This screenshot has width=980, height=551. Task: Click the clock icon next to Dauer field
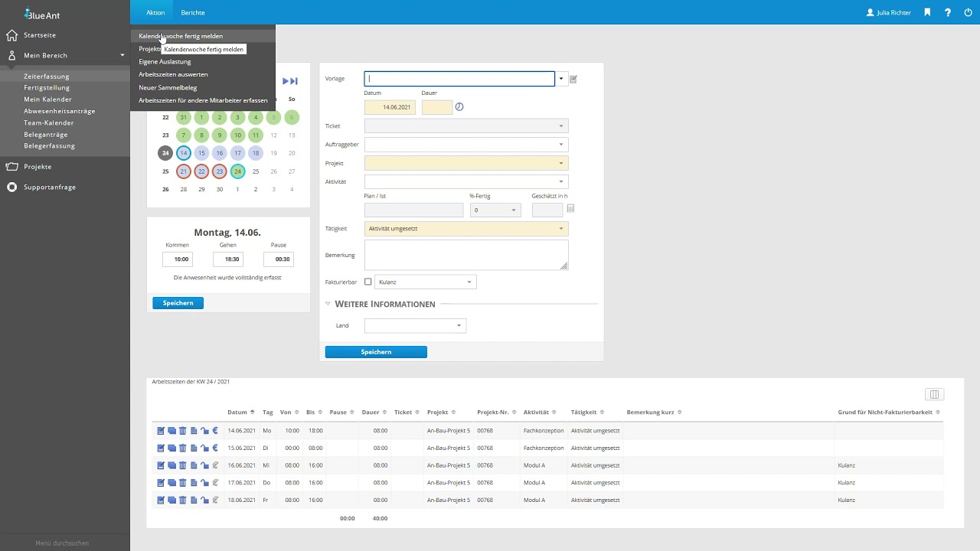[459, 107]
